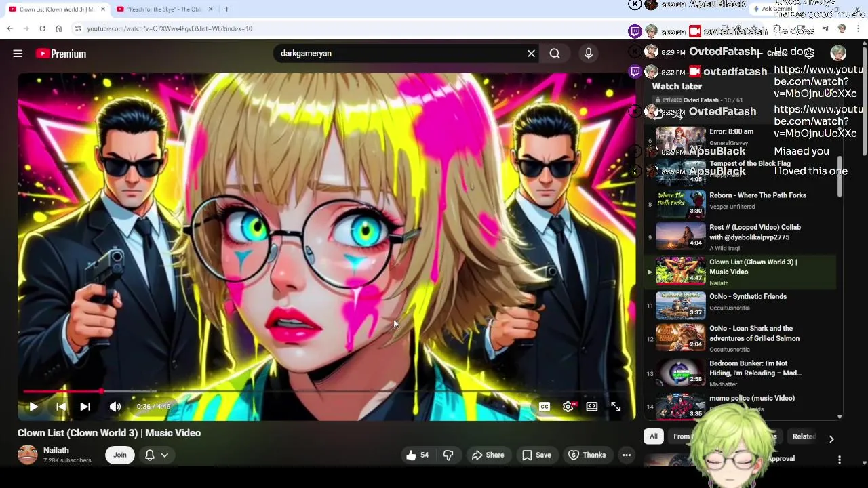Send Thanks to the creator
This screenshot has width=868, height=488.
click(x=587, y=455)
